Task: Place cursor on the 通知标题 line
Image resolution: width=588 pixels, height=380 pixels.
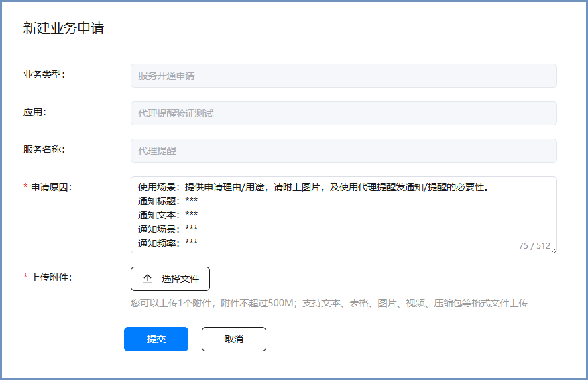Action: point(168,201)
